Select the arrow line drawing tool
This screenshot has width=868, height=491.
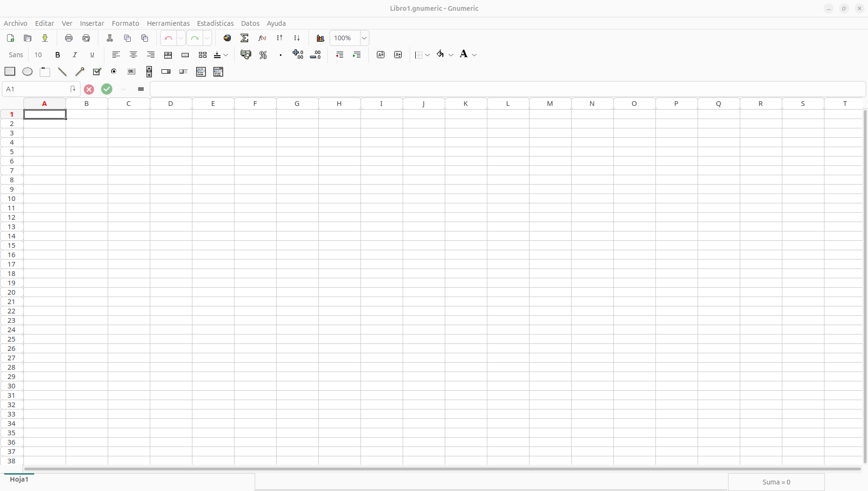(x=80, y=72)
